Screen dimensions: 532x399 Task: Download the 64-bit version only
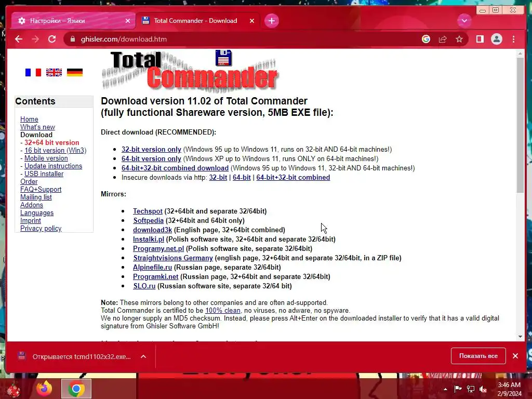(151, 158)
